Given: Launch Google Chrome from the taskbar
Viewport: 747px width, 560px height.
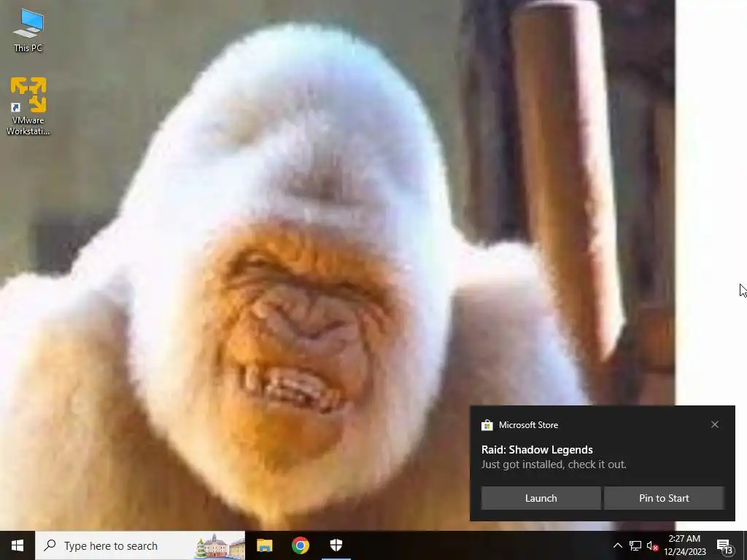Looking at the screenshot, I should point(300,545).
